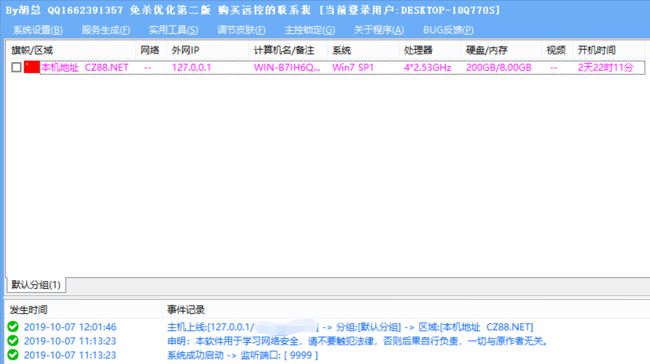The image size is (650, 364).
Task: Select the Win7 SP1 system cell
Action: [x=353, y=67]
